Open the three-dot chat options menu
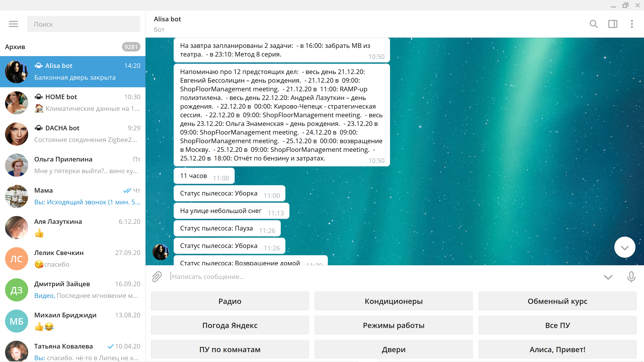This screenshot has height=362, width=644. coord(632,24)
